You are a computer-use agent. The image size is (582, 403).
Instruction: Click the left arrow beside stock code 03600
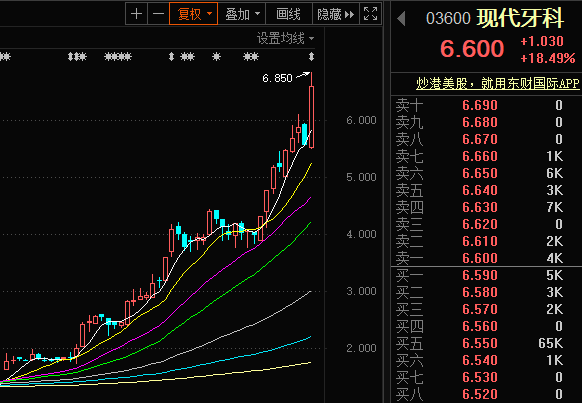pos(401,18)
